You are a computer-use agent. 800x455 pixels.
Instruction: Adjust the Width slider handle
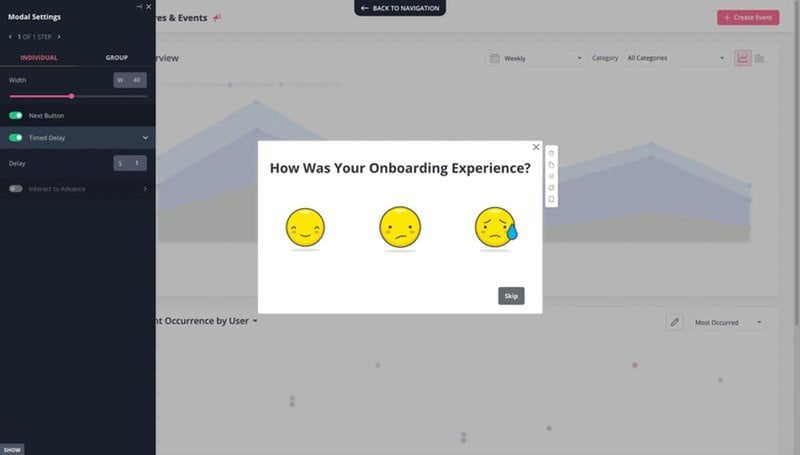pyautogui.click(x=71, y=96)
